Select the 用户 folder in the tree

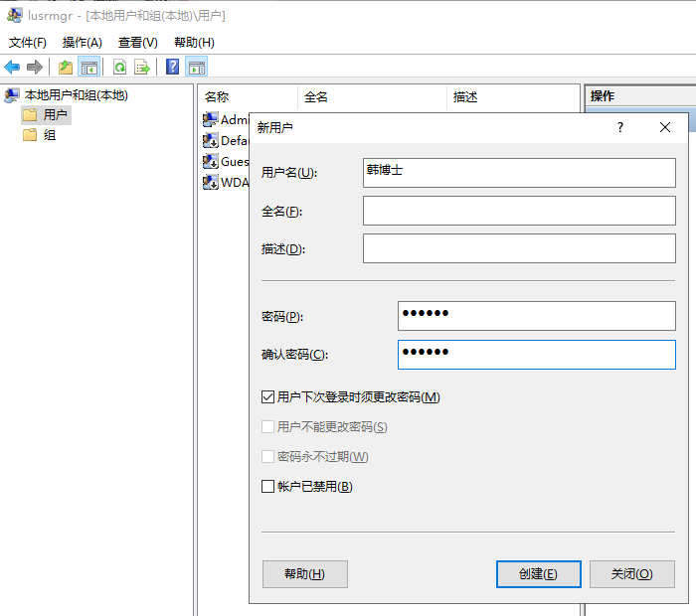(55, 115)
